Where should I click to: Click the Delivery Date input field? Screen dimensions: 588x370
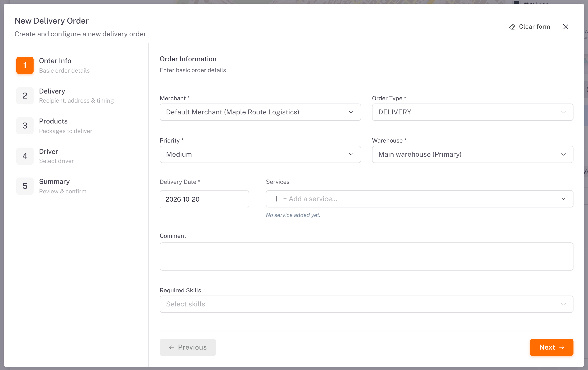204,200
